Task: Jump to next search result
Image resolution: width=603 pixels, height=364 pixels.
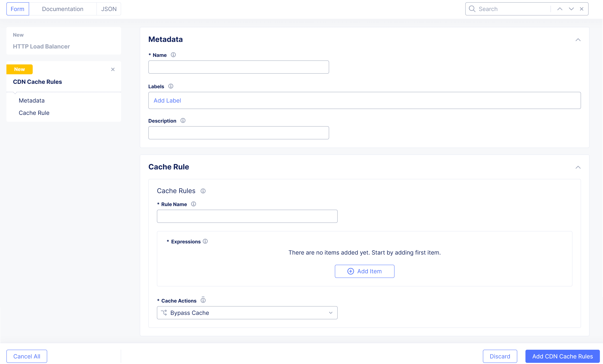Action: pos(571,9)
